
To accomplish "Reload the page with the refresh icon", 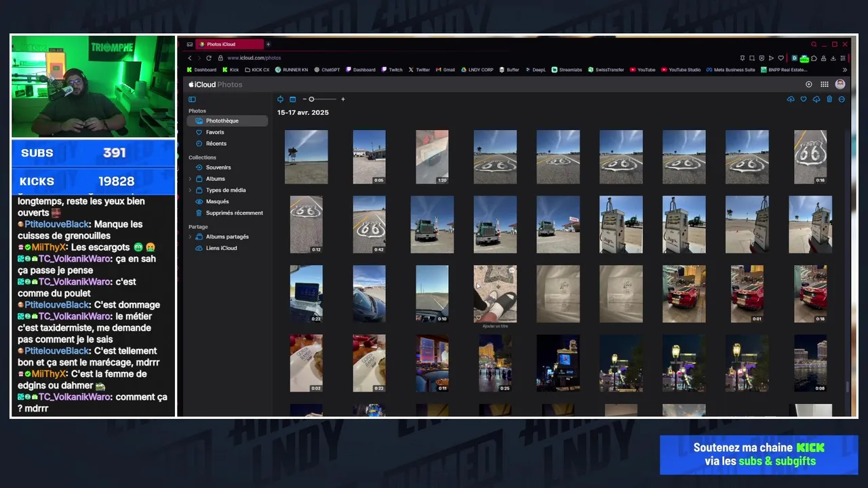I will coord(209,58).
